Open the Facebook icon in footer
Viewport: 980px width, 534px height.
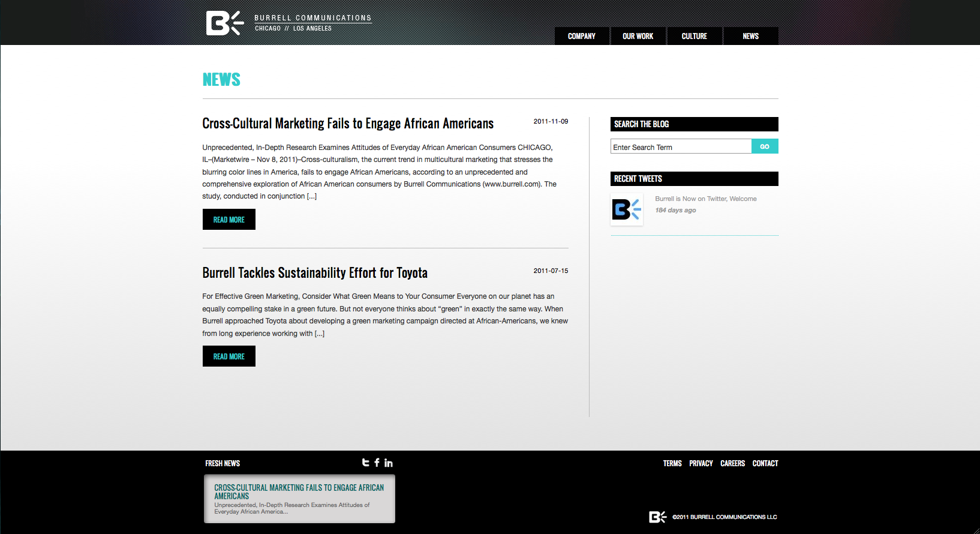point(377,463)
